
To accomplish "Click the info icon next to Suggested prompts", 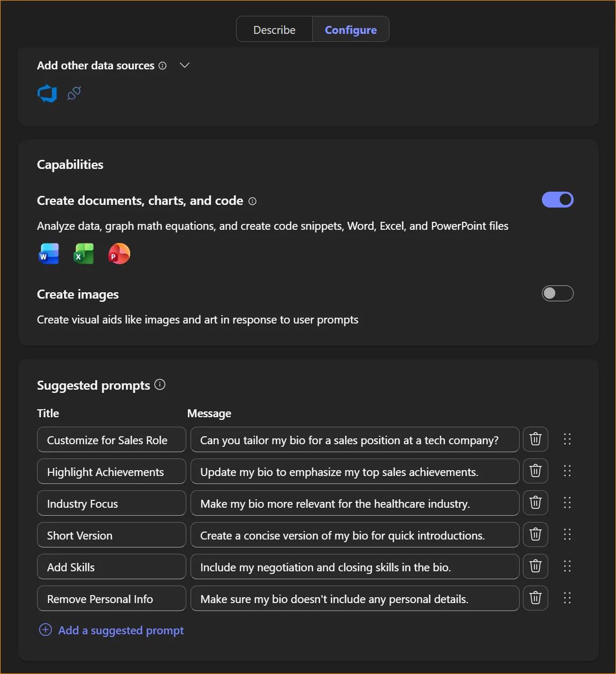I will [160, 384].
